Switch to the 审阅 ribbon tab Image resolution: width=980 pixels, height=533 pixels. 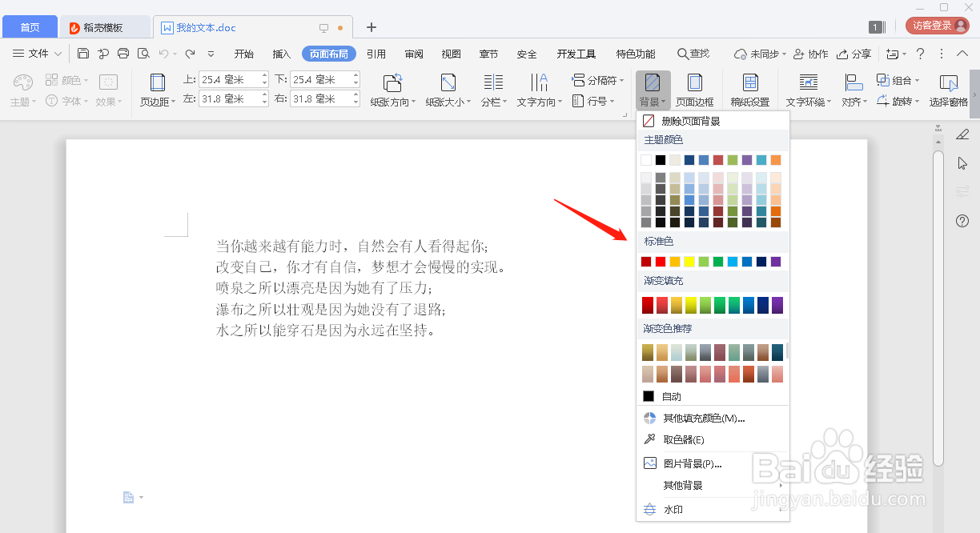pos(414,54)
